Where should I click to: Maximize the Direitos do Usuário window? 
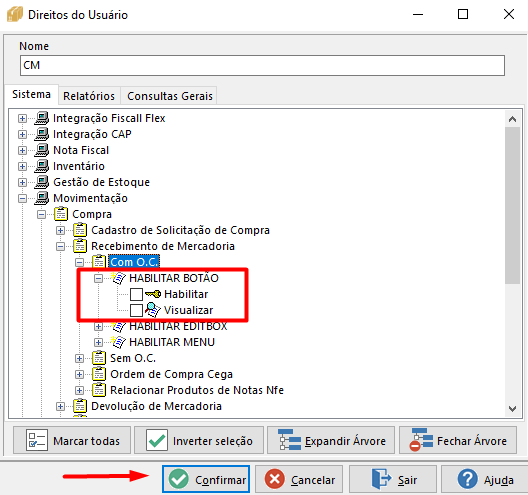[463, 14]
